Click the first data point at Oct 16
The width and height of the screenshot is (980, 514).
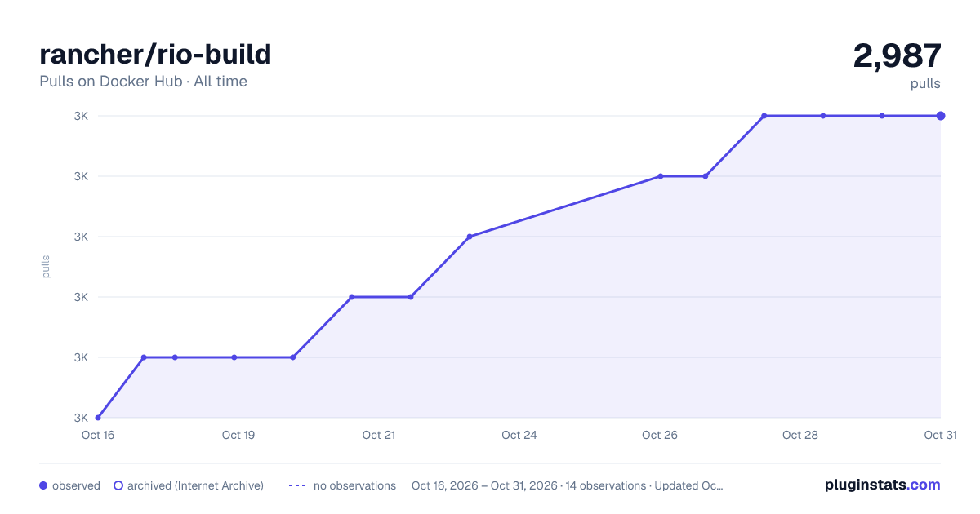[x=98, y=418]
